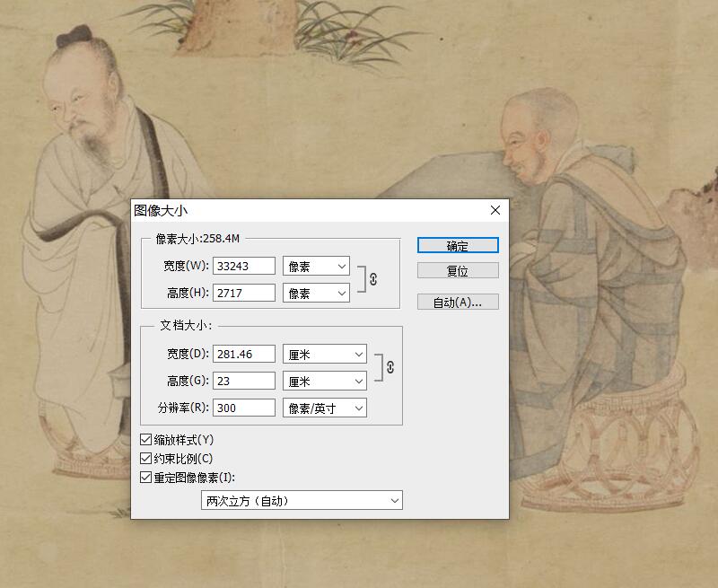Toggle the 重定图像像素(I) checkbox

[x=145, y=478]
